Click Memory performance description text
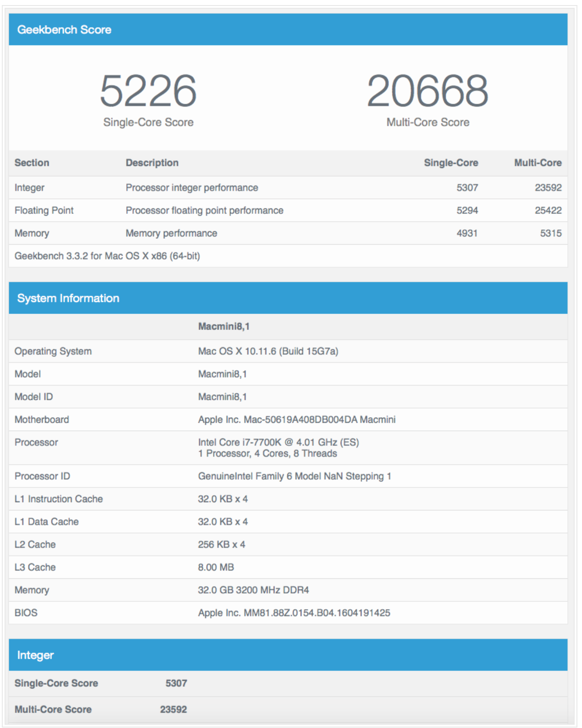This screenshot has width=582, height=728. (x=171, y=233)
